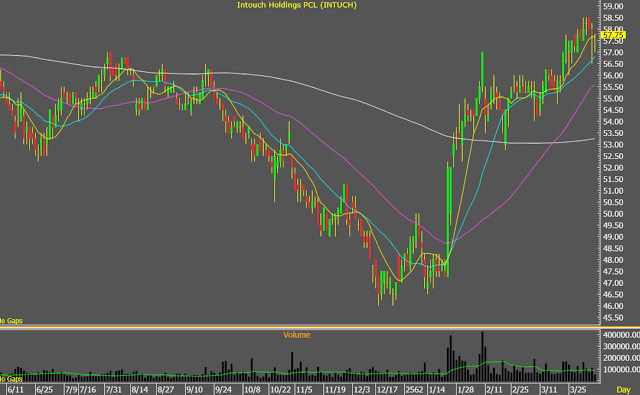
Task: Click the 51.50 price axis label
Action: click(613, 180)
